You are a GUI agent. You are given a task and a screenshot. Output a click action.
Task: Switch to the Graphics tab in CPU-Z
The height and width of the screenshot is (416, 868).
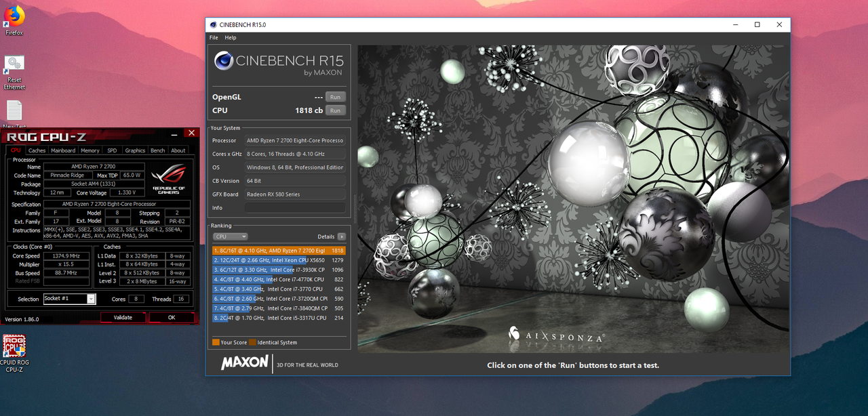[x=135, y=150]
